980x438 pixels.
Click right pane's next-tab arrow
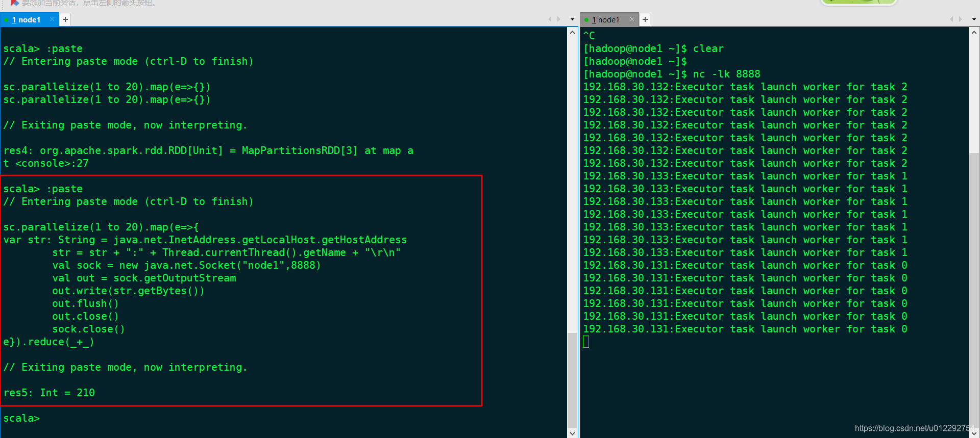coord(961,19)
